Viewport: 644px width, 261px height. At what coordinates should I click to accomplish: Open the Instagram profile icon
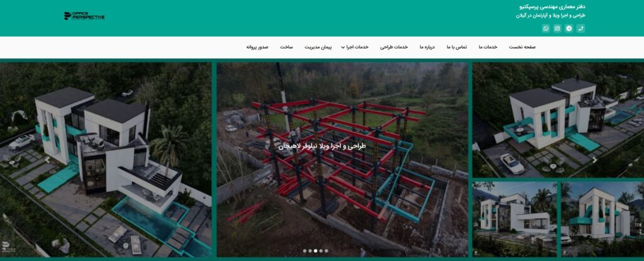tap(557, 28)
